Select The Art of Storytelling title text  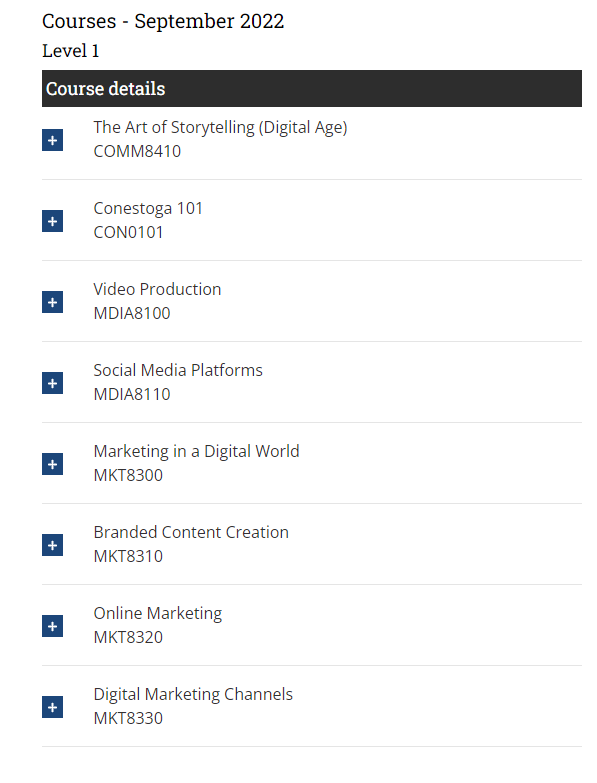[220, 127]
